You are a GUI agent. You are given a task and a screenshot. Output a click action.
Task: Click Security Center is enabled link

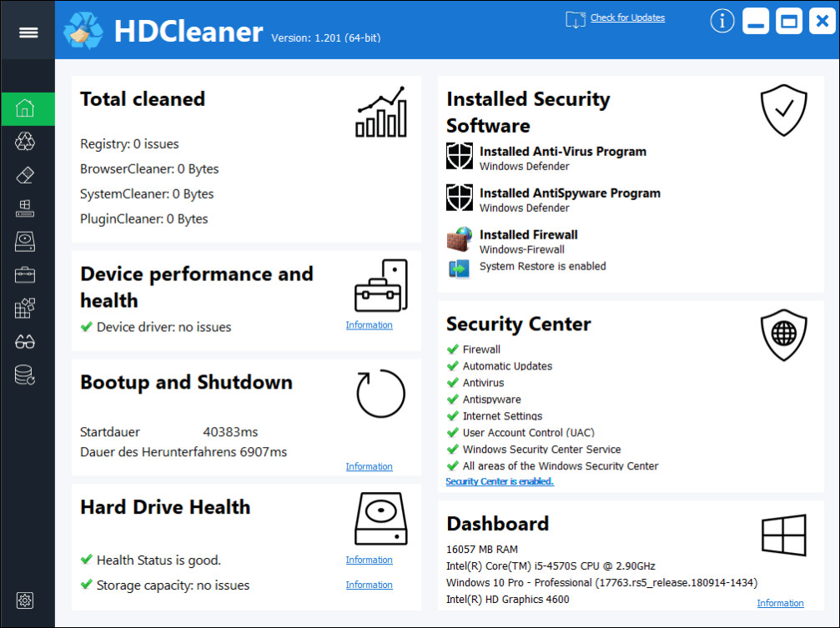(x=499, y=481)
